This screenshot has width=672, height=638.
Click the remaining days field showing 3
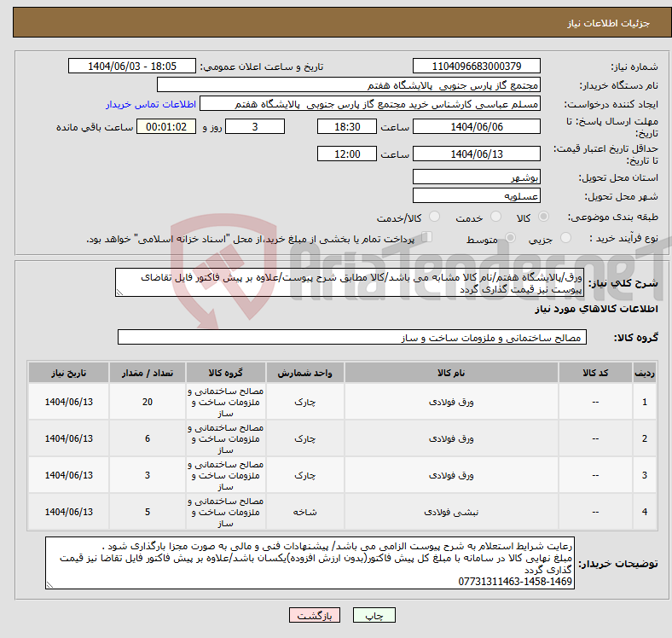click(x=255, y=126)
